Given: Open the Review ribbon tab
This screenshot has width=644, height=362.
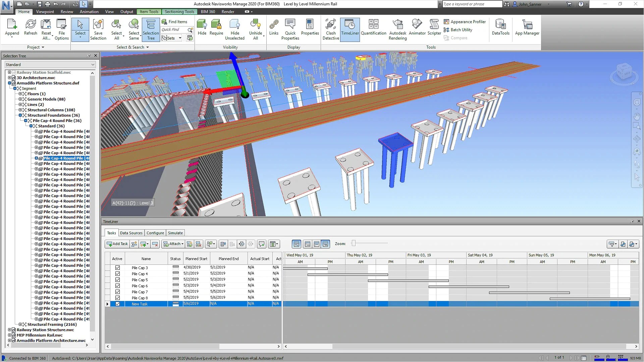Looking at the screenshot, I should [67, 11].
